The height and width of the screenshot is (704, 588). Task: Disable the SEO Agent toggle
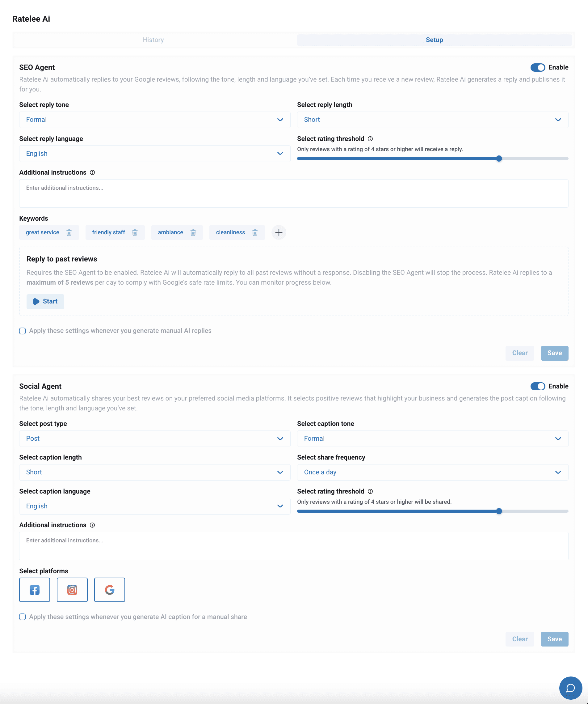click(537, 67)
